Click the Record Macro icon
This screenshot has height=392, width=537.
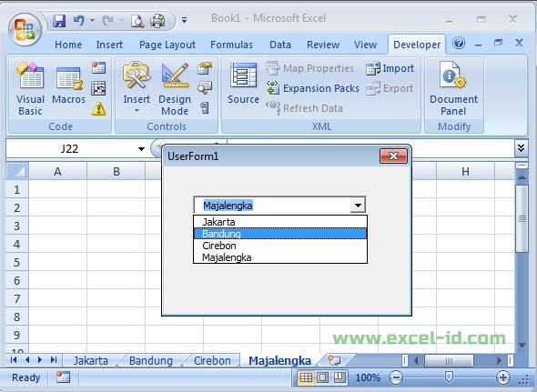click(x=98, y=68)
